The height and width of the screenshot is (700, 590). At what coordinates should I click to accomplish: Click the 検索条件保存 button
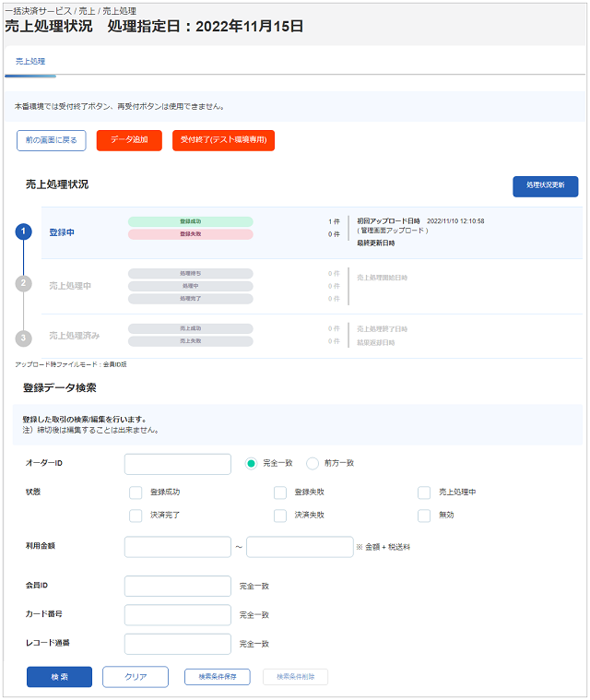point(218,677)
